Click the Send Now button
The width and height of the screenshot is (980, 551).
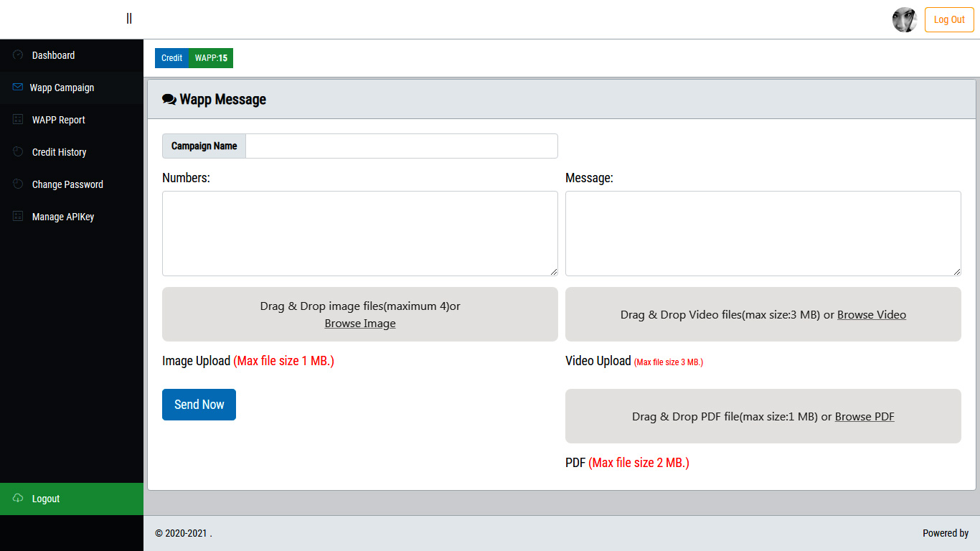[199, 405]
